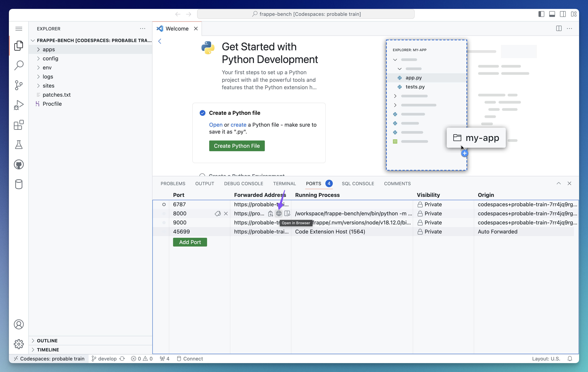Expand the env folder
The image size is (588, 372).
(x=90, y=67)
